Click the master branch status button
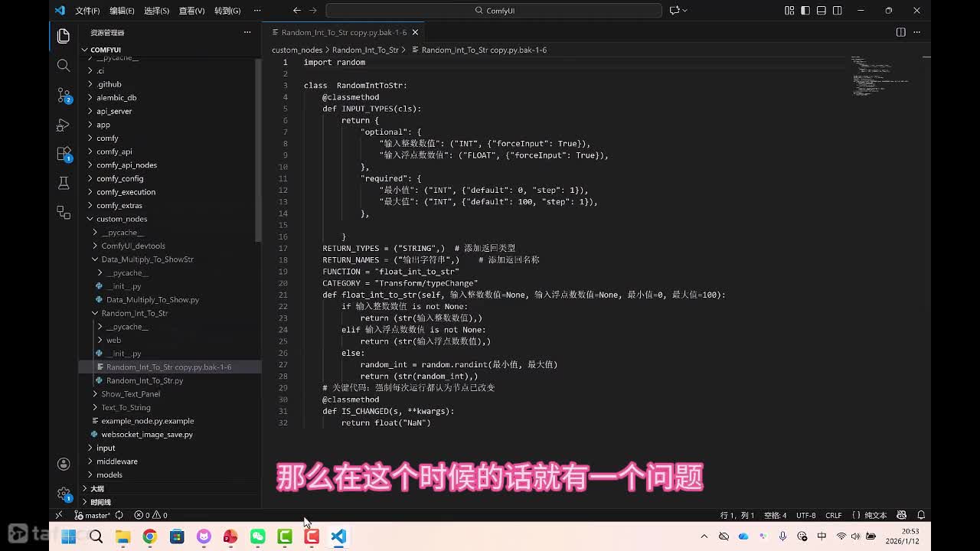Viewport: 980px width, 551px height. pos(93,515)
